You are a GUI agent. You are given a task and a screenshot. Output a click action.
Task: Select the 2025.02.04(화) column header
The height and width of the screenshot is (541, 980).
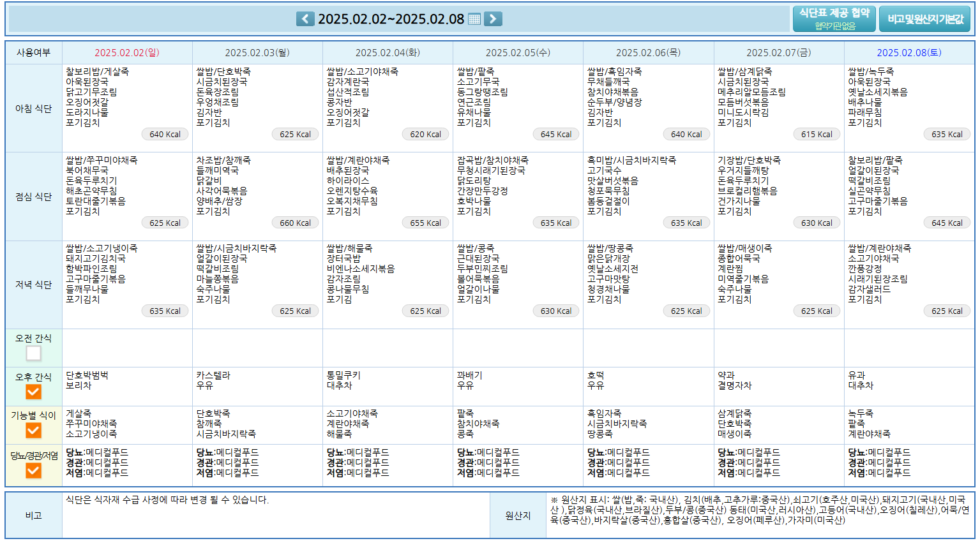pyautogui.click(x=388, y=53)
